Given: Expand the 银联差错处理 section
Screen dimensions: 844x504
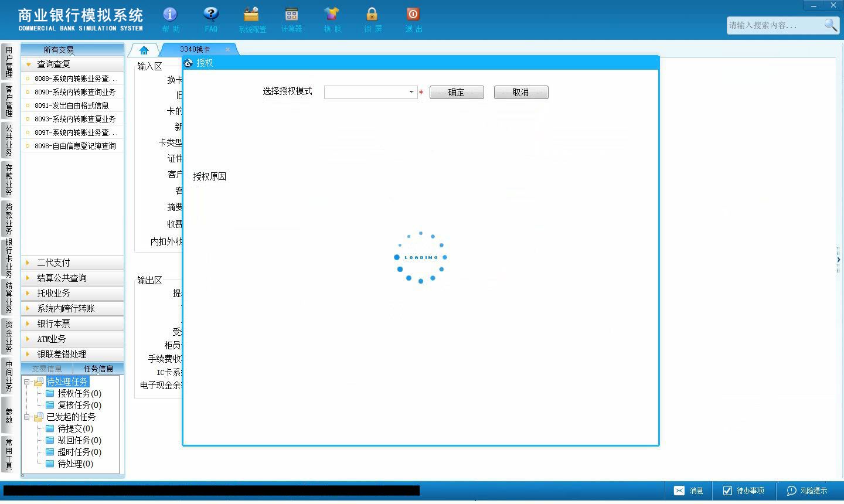Looking at the screenshot, I should click(x=73, y=354).
